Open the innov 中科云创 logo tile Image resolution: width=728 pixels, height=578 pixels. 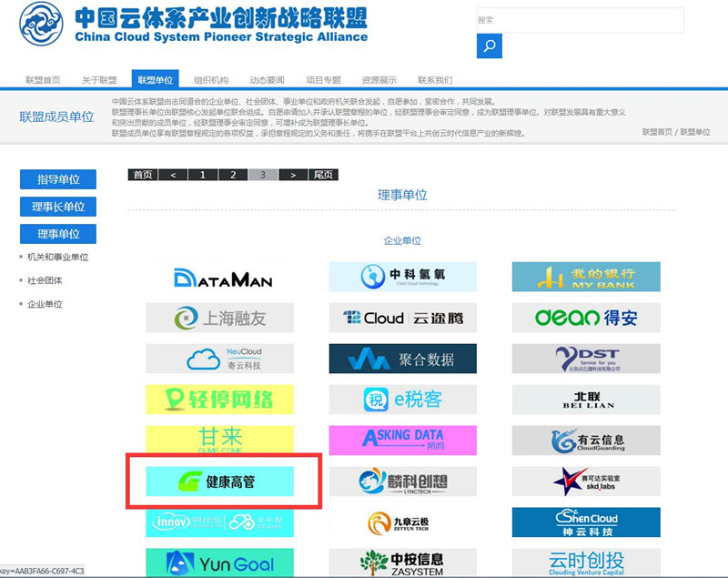pyautogui.click(x=219, y=522)
